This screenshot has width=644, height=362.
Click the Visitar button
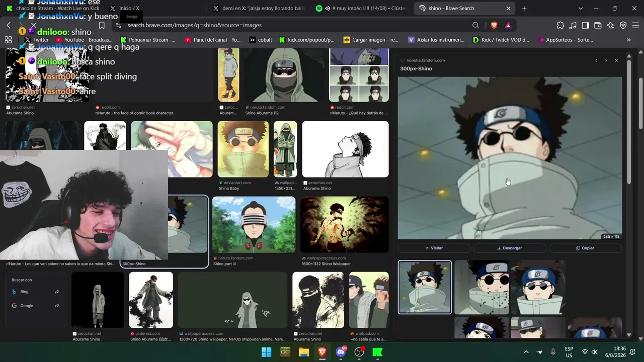click(434, 248)
